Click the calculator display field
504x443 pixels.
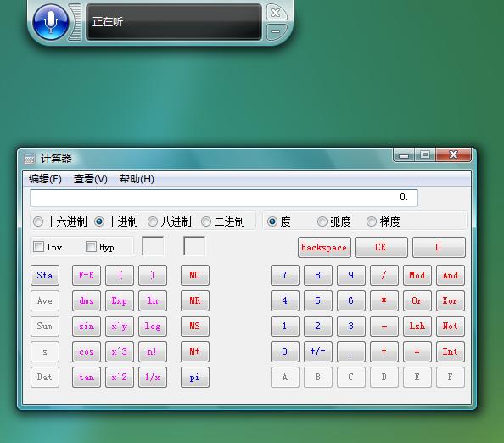click(224, 198)
